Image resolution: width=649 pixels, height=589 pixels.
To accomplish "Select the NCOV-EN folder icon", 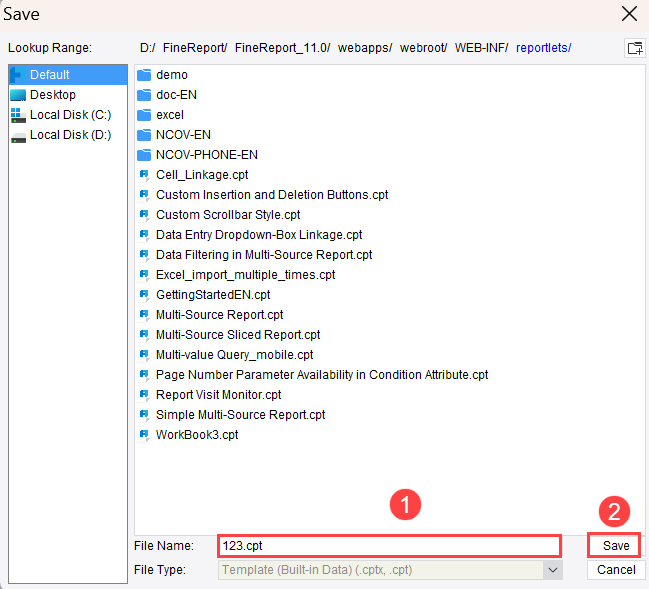I will [144, 135].
